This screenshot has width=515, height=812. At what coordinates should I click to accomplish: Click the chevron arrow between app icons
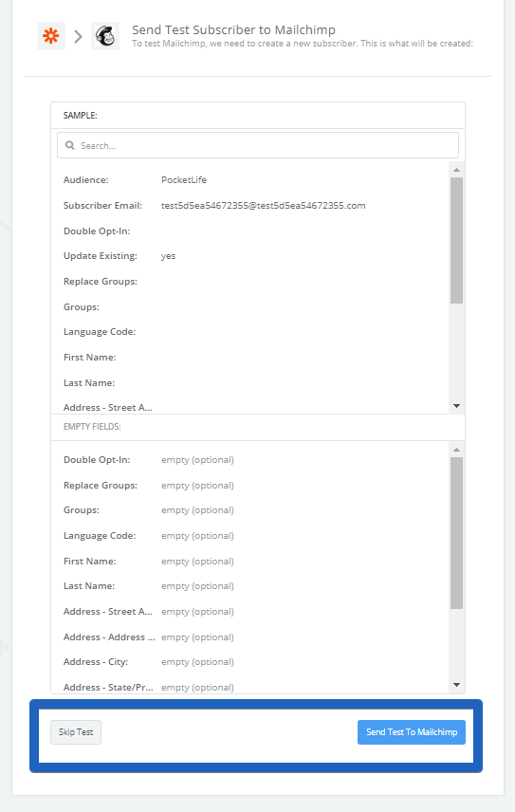click(78, 37)
